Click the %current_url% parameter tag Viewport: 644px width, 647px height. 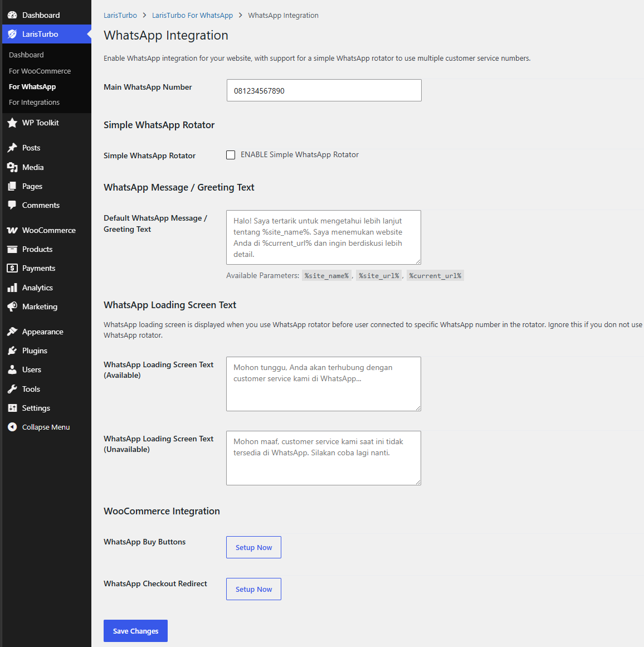click(435, 276)
